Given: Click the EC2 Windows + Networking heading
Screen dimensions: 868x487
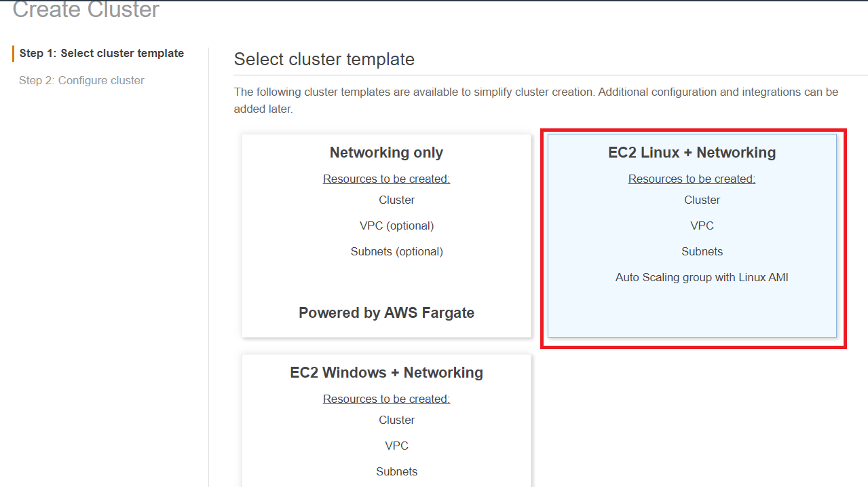Looking at the screenshot, I should pos(387,372).
